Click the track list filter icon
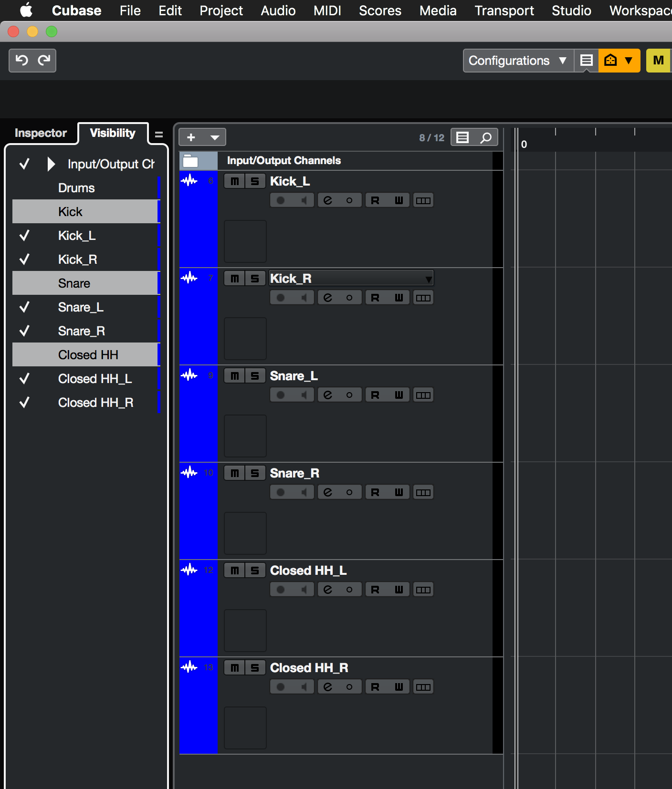The width and height of the screenshot is (672, 789). (x=462, y=137)
